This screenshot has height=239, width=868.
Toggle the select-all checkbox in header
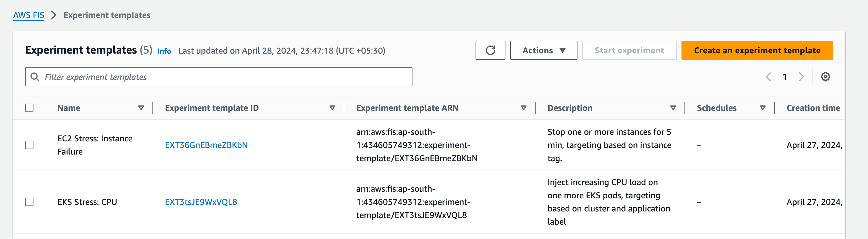[29, 108]
